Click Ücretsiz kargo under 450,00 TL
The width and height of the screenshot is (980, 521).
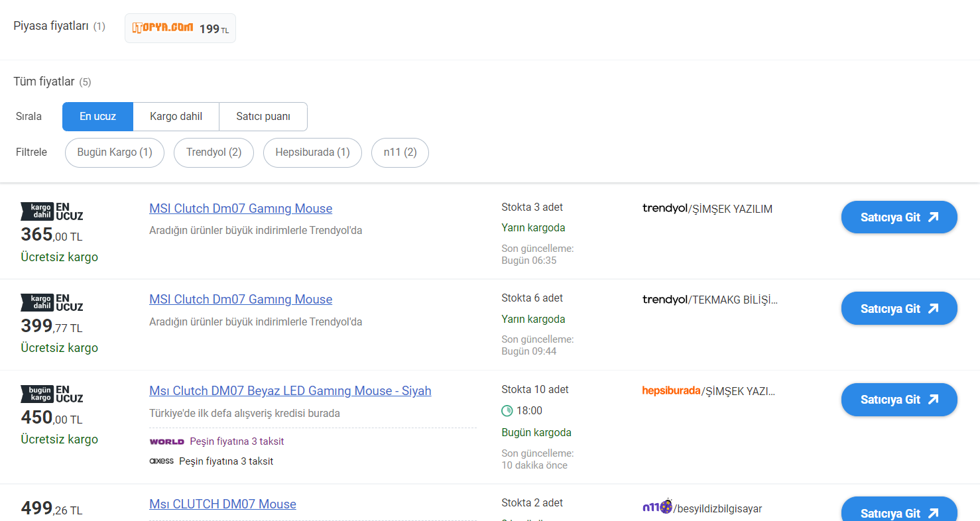tap(60, 439)
